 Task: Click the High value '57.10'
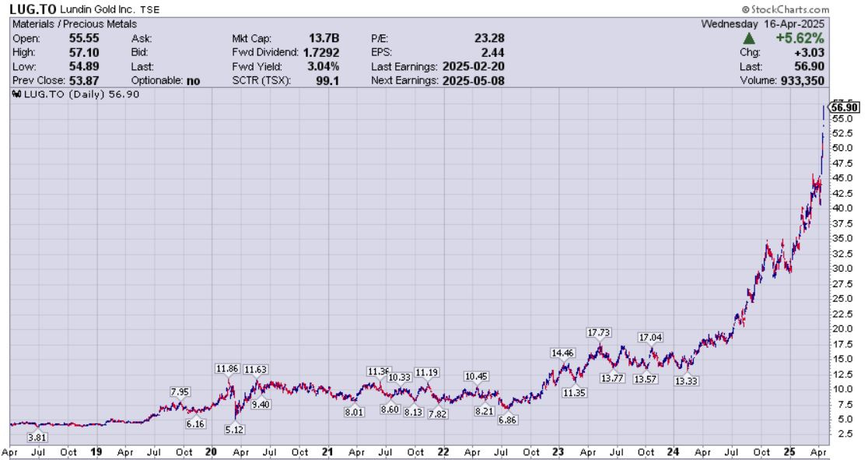84,53
